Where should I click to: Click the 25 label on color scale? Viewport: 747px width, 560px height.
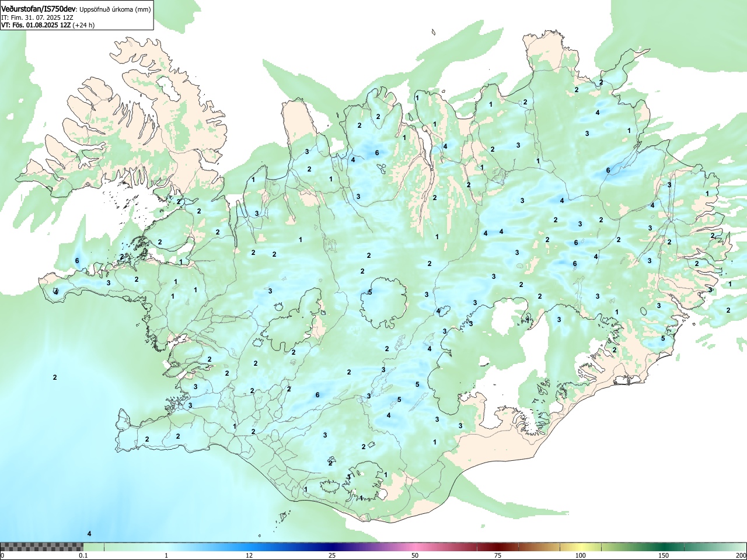tap(332, 555)
